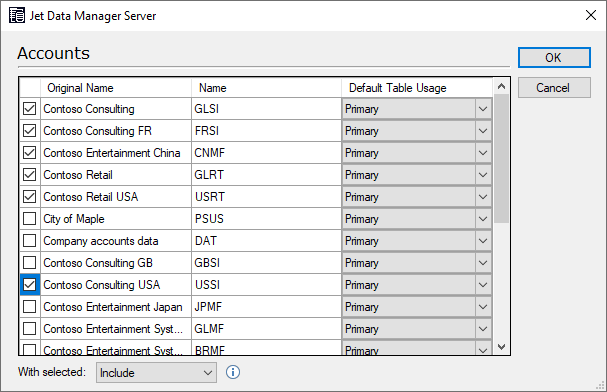Click the CNMF name field
Viewport: 607px width, 392px height.
point(266,153)
